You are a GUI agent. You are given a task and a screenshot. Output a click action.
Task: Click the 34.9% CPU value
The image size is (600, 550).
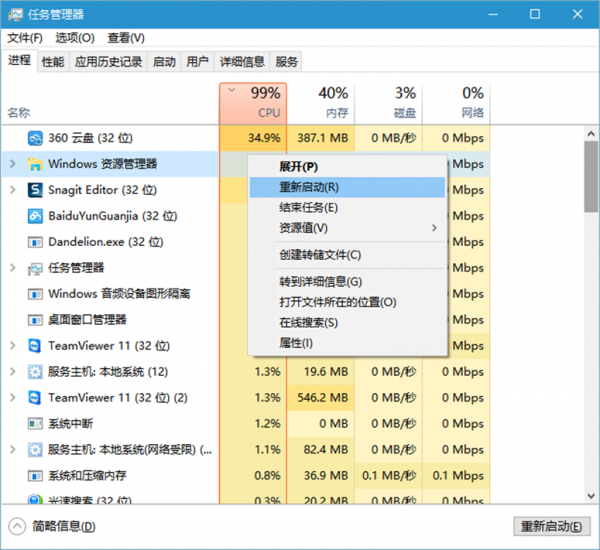(264, 138)
